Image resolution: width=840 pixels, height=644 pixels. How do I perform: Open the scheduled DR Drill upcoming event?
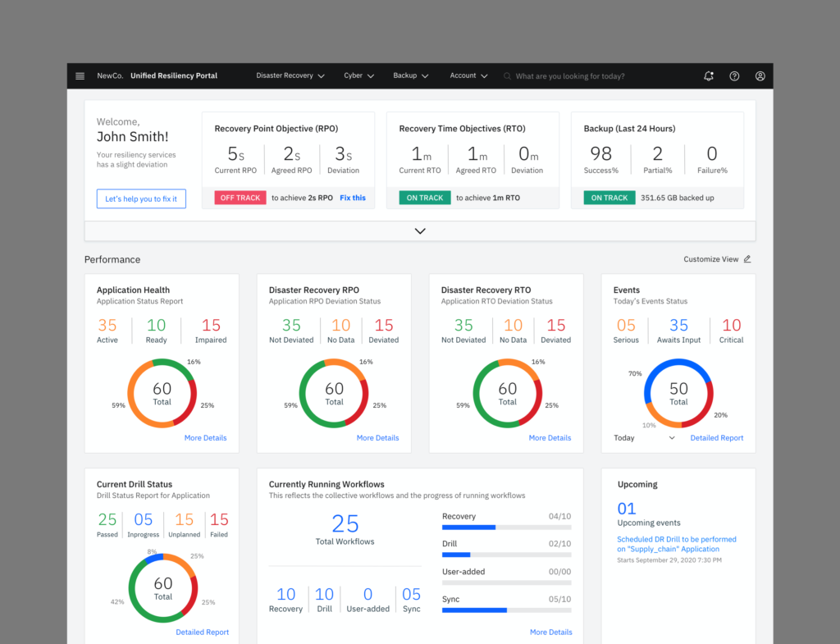click(676, 544)
